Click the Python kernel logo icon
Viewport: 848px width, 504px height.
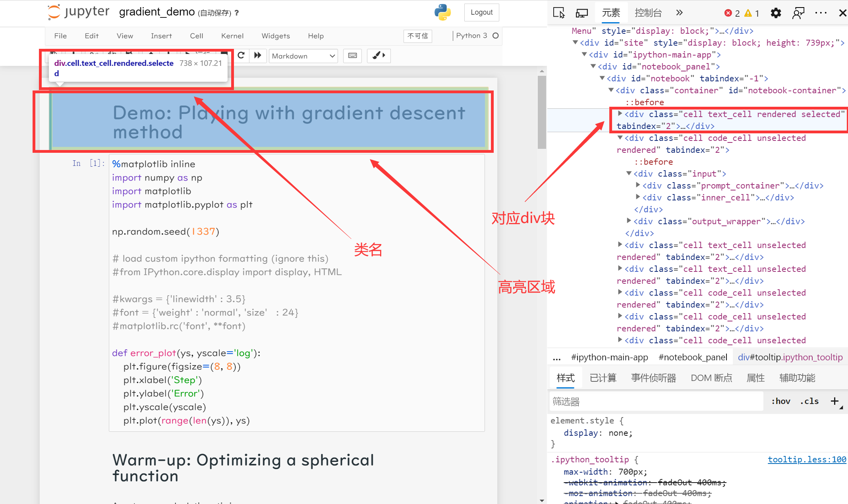click(442, 12)
